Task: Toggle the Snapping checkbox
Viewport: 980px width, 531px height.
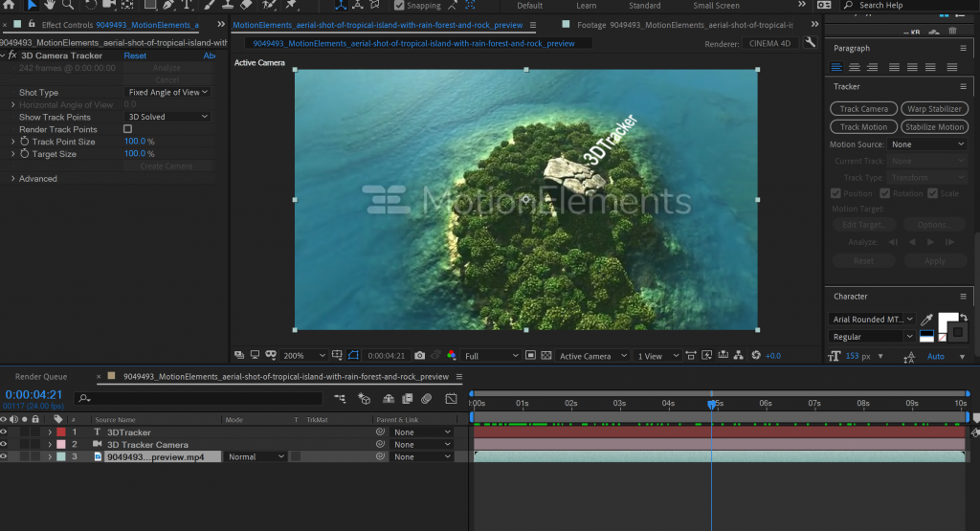Action: (398, 6)
